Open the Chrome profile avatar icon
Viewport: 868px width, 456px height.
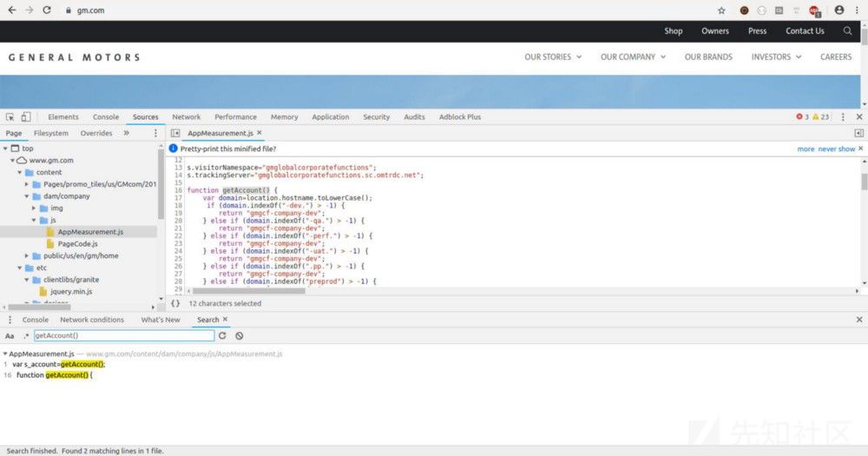(x=839, y=10)
